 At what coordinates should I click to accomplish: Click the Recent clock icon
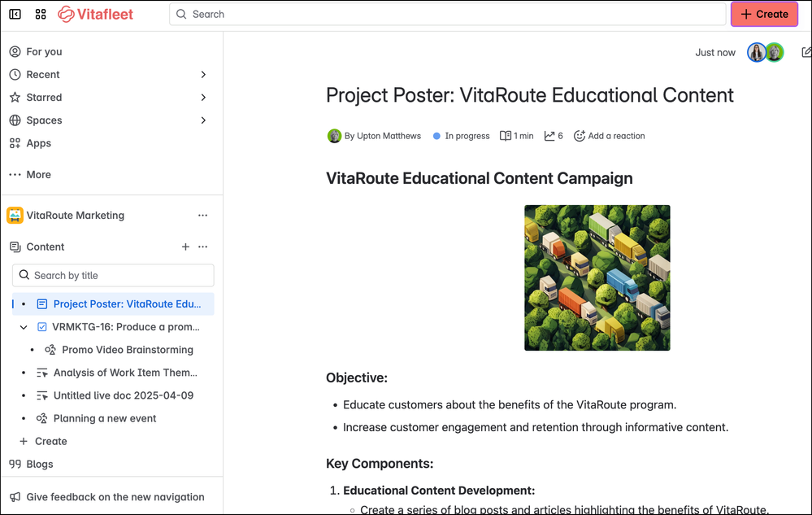click(x=15, y=75)
